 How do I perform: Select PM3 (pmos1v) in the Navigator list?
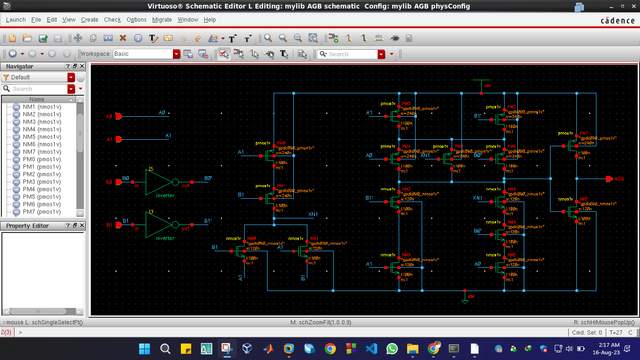(42, 182)
